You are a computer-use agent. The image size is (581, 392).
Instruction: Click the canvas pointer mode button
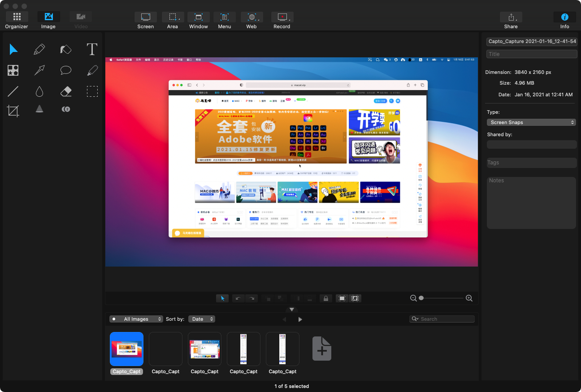(x=222, y=298)
